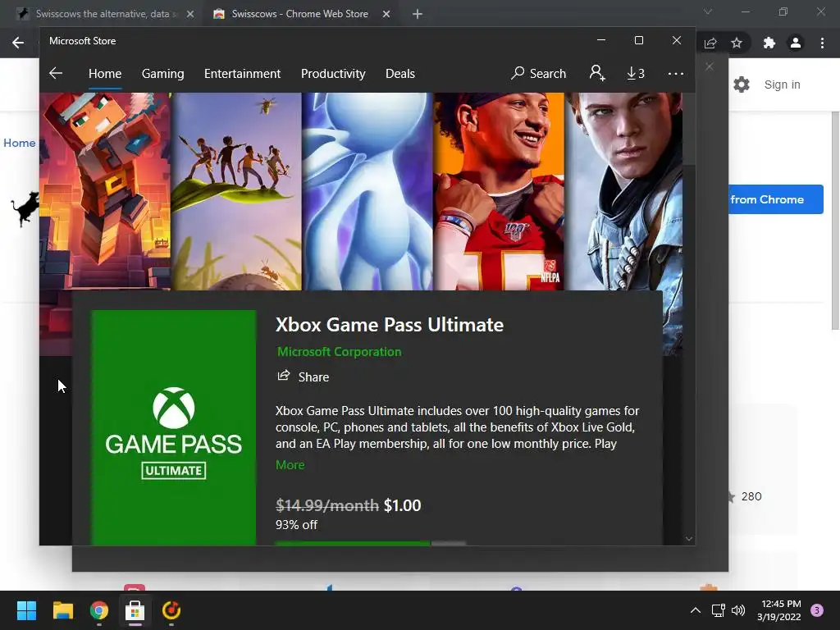Image resolution: width=840 pixels, height=630 pixels.
Task: Switch to Swisscows - Chrome Web Store tab
Action: click(x=300, y=14)
